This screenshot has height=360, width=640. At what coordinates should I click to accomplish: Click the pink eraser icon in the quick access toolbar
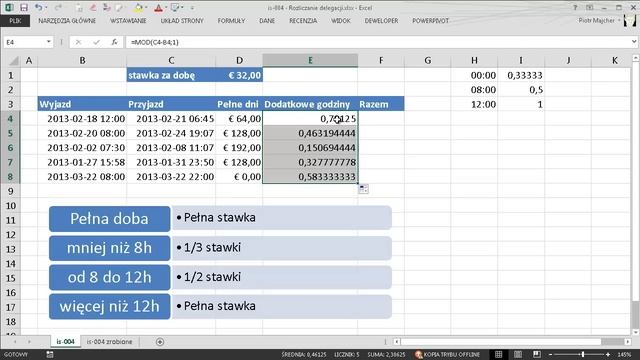(x=93, y=8)
